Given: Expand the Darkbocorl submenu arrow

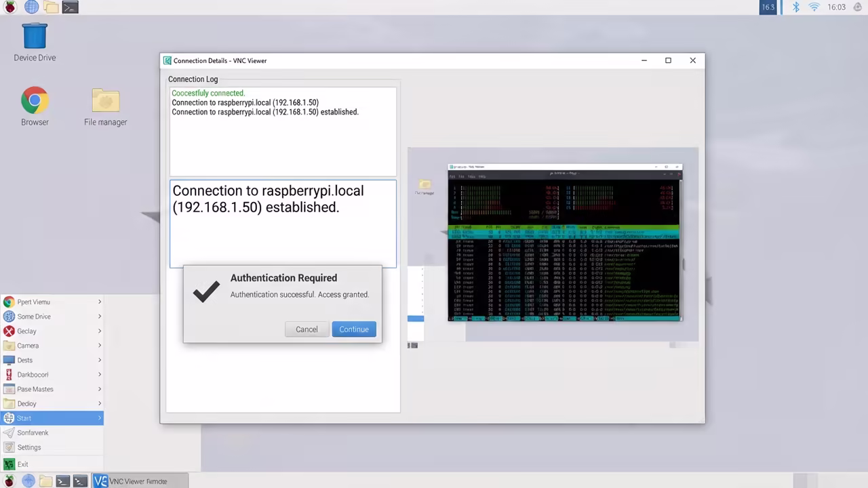Looking at the screenshot, I should (x=100, y=375).
